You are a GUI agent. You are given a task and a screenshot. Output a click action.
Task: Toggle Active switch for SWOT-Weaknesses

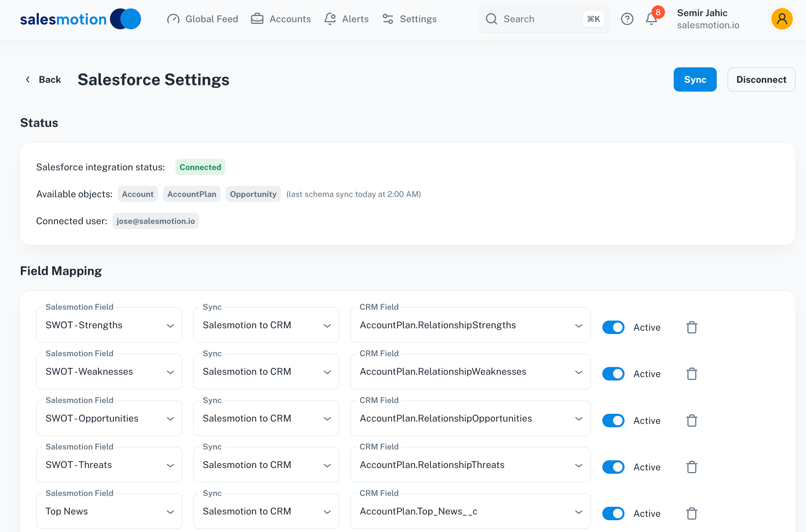(x=613, y=374)
